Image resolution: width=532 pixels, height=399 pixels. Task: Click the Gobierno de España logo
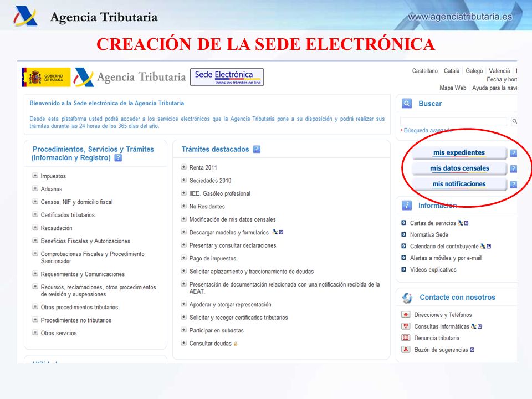(x=46, y=78)
